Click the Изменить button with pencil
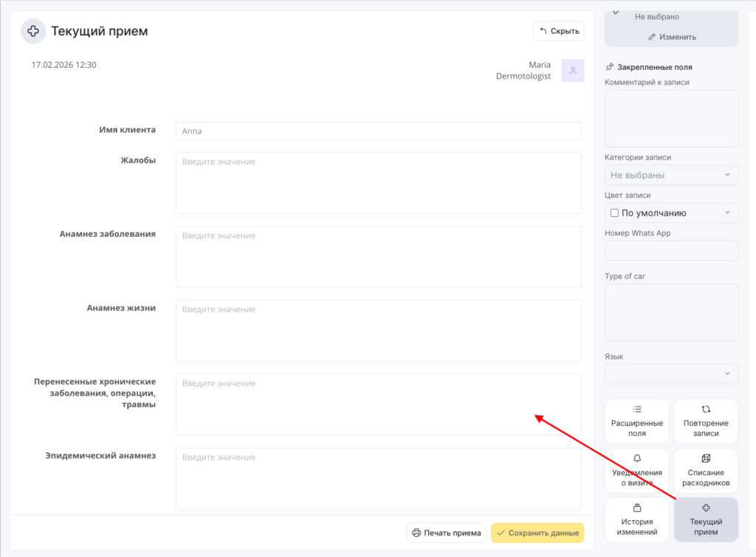Screen dimensions: 756x557 [672, 37]
